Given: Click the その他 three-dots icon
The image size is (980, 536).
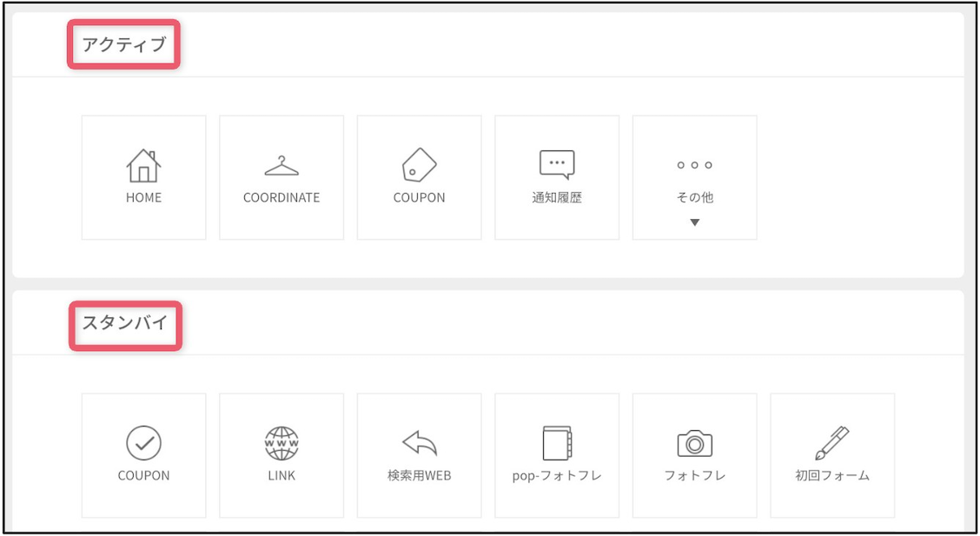Looking at the screenshot, I should (x=694, y=165).
